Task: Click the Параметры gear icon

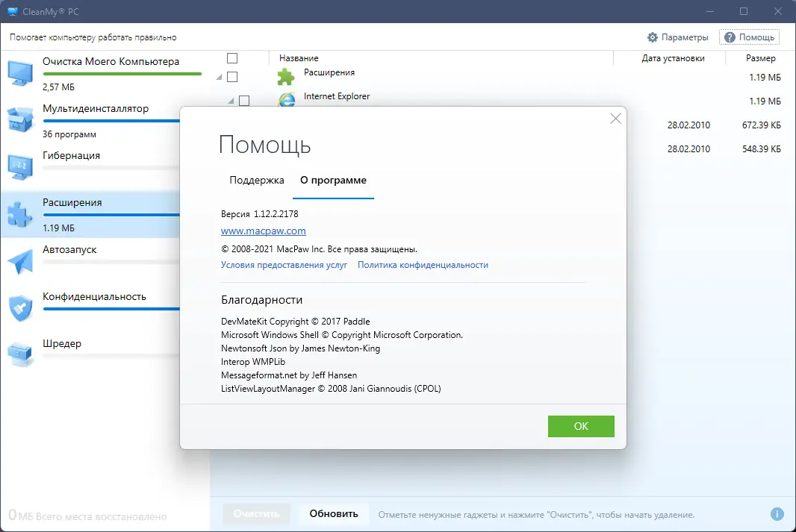Action: [652, 37]
